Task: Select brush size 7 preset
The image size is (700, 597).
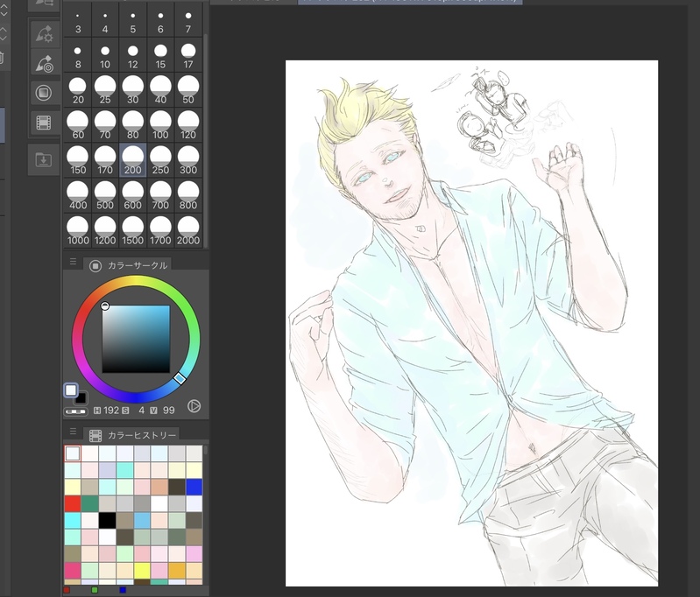Action: (188, 21)
